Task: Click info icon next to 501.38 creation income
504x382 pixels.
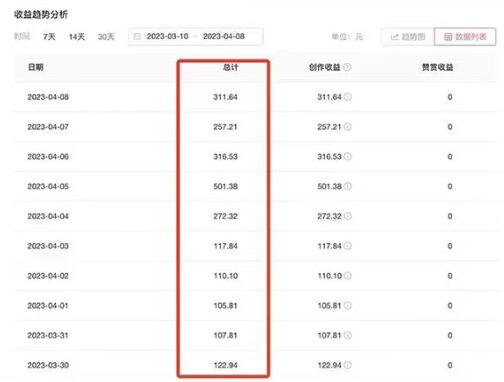Action: (x=348, y=186)
